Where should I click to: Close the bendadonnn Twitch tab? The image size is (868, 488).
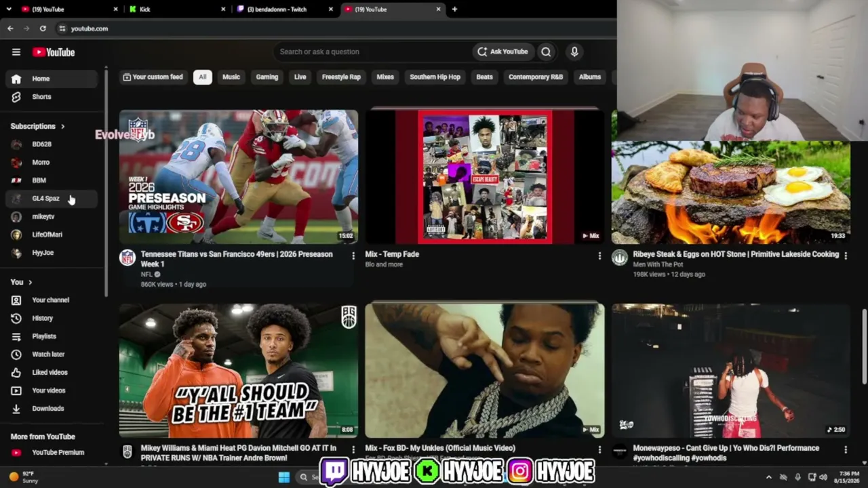[331, 9]
